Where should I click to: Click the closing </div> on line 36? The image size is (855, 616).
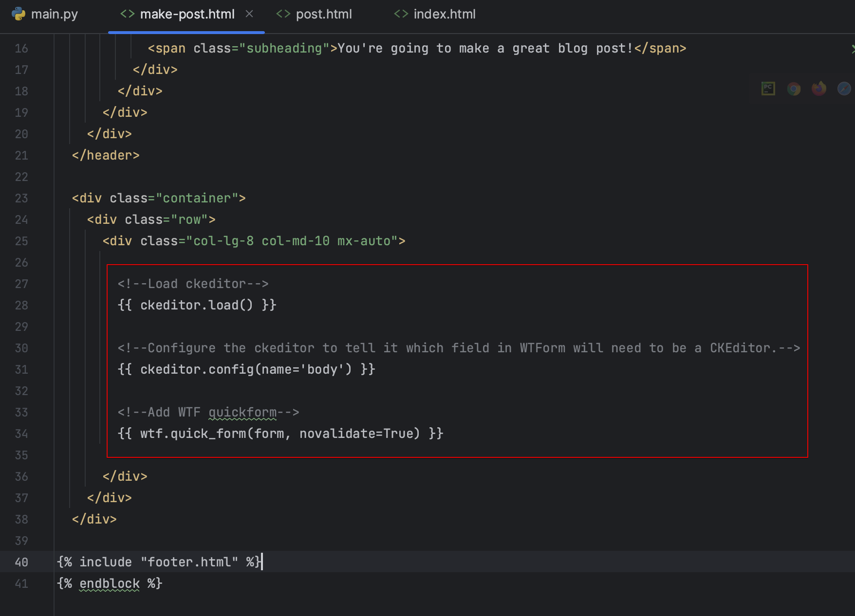tap(125, 476)
